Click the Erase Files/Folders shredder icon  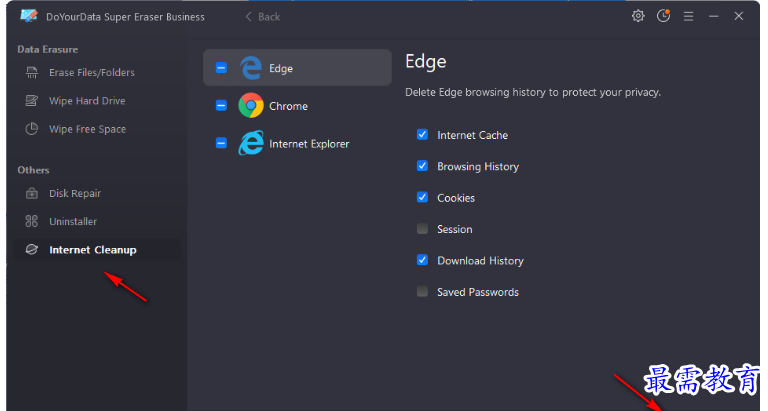point(32,73)
